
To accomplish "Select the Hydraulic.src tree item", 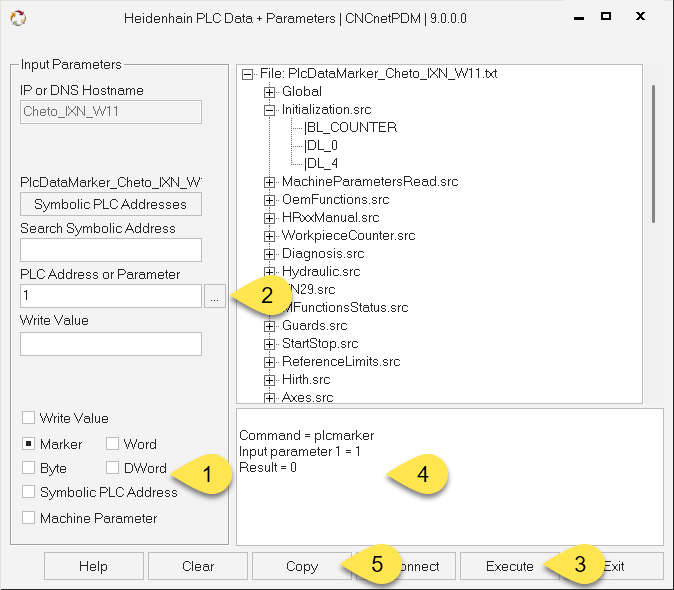I will point(321,272).
